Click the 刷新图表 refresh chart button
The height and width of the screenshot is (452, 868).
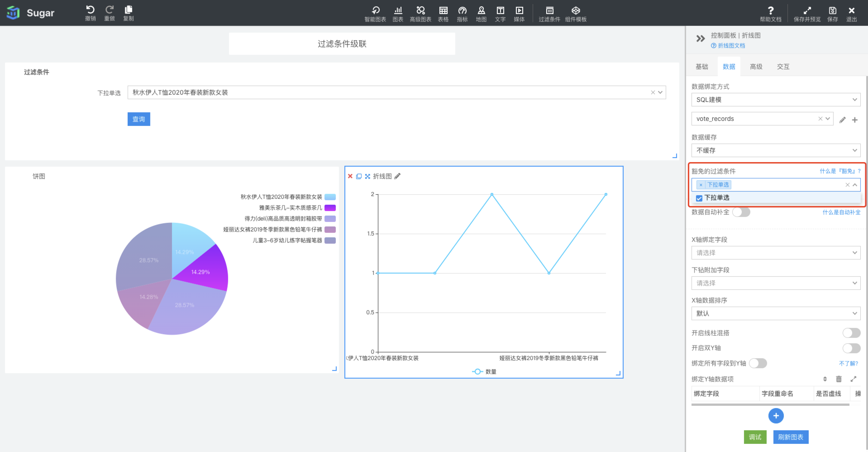(791, 437)
